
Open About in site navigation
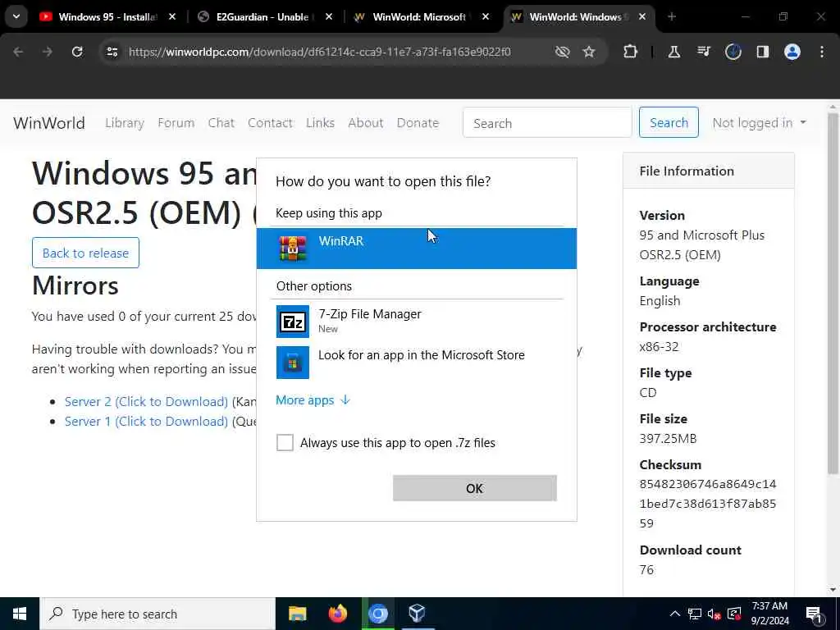coord(365,123)
